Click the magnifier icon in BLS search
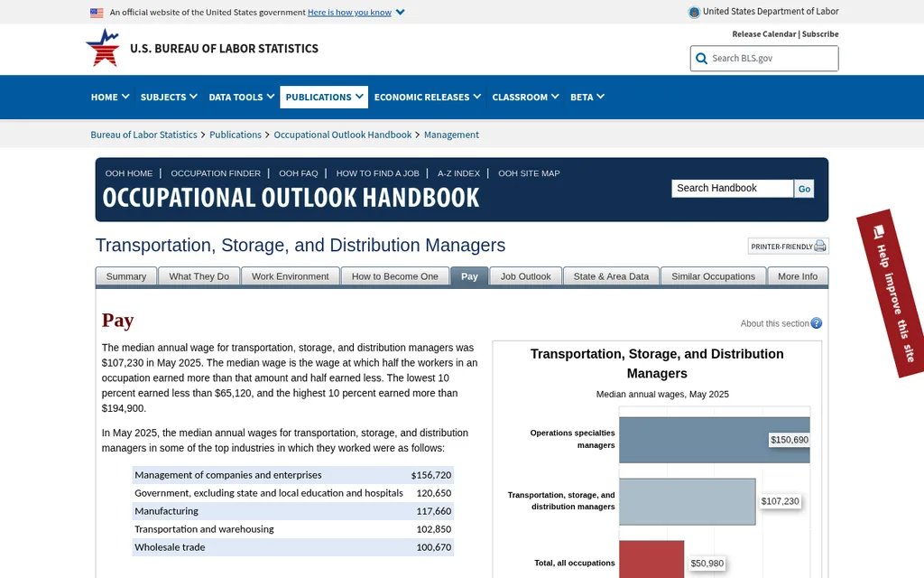Screen dimensions: 924x578 (701, 59)
